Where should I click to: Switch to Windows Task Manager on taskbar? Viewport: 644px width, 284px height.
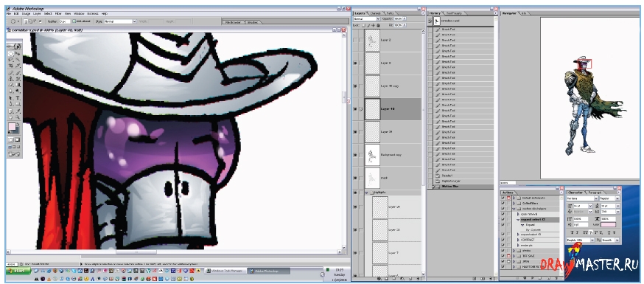pyautogui.click(x=226, y=271)
